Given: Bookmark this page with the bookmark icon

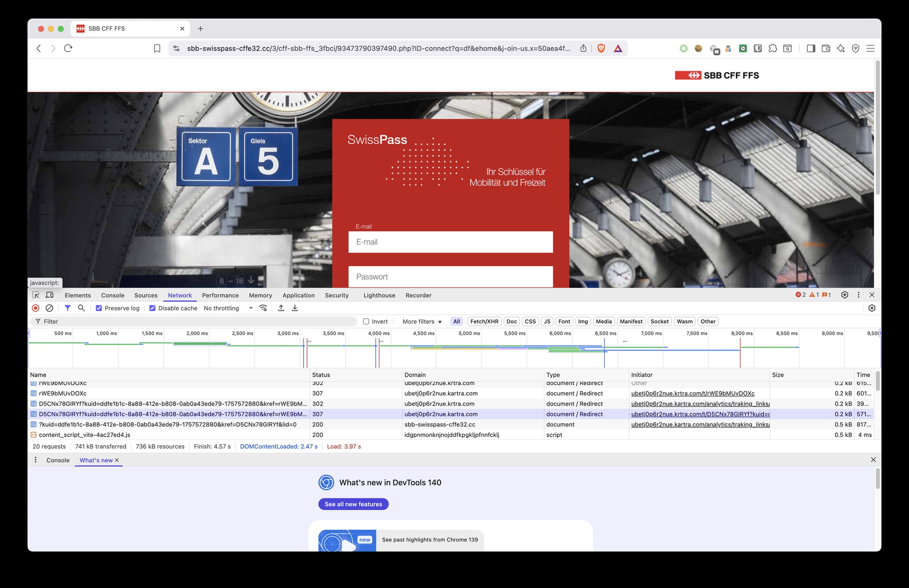Looking at the screenshot, I should point(157,49).
